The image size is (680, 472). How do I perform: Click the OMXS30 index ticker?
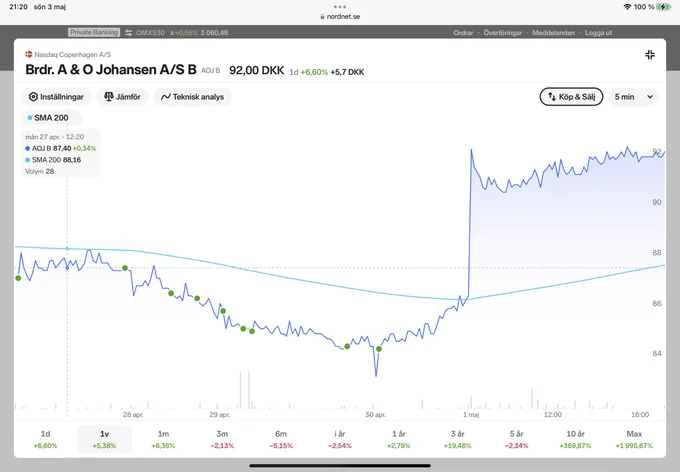(x=150, y=33)
